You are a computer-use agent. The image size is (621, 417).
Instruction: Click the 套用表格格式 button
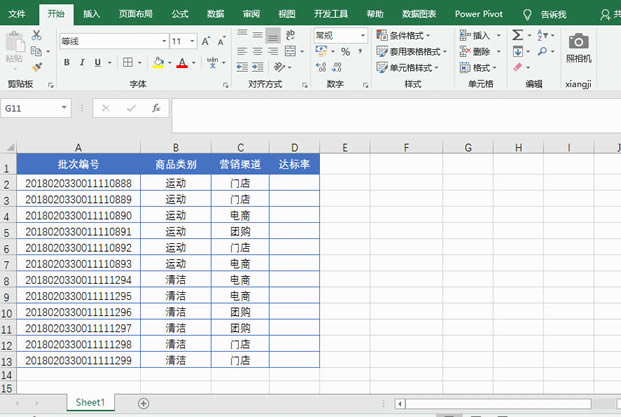408,51
